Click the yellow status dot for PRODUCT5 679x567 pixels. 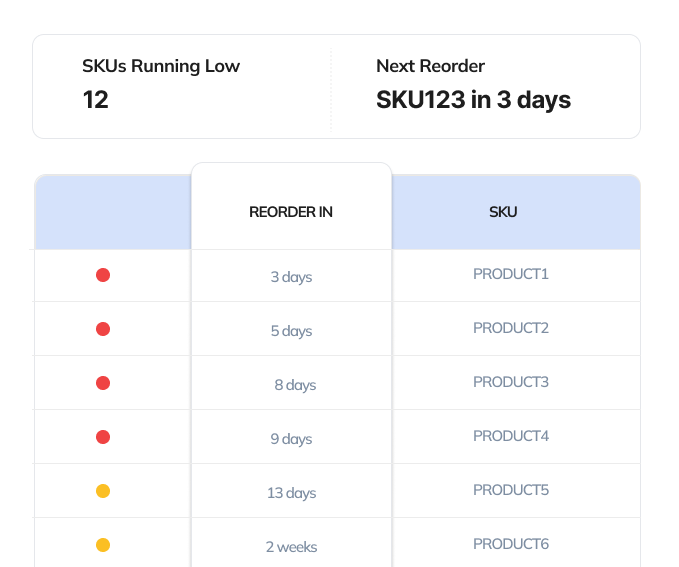click(x=103, y=491)
